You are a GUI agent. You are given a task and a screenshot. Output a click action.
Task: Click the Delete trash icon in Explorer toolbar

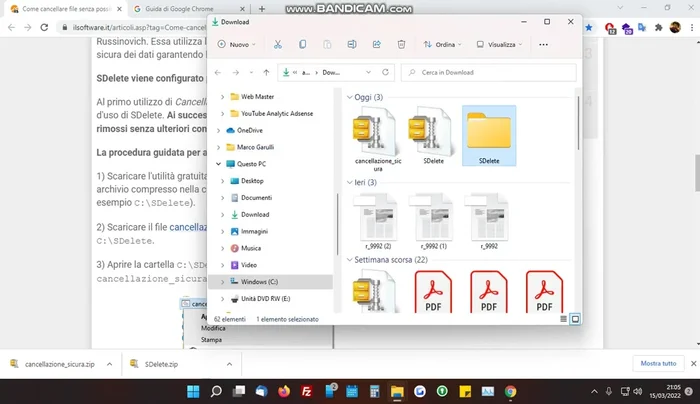(x=401, y=44)
